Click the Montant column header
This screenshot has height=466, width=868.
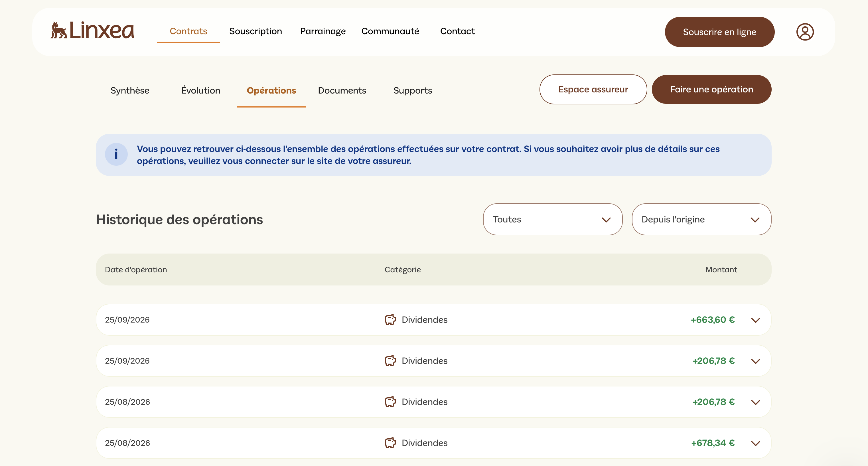coord(721,270)
